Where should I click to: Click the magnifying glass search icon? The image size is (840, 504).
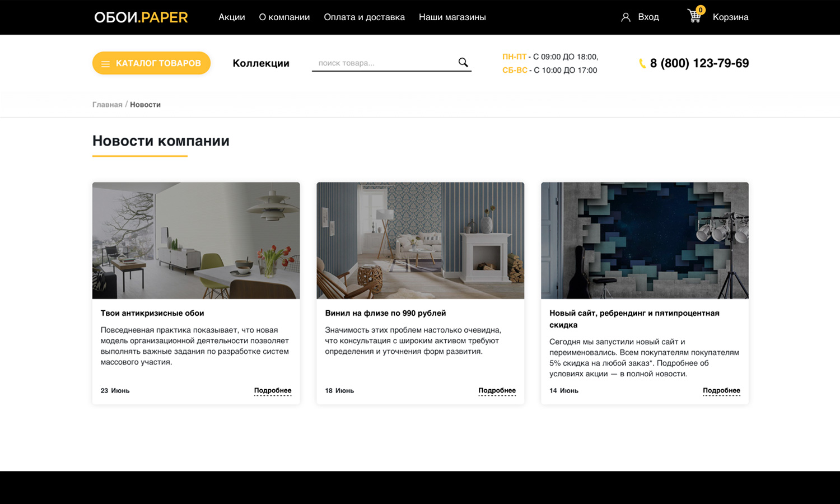pos(463,62)
